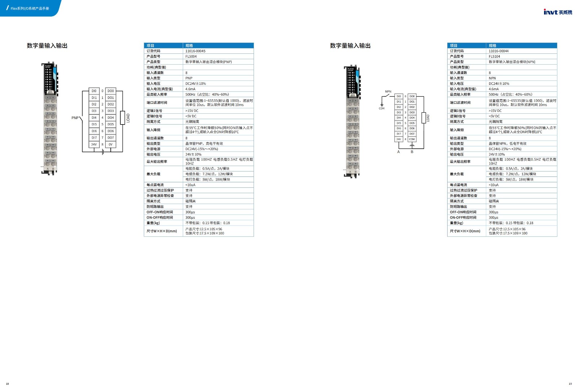
Task: Click the Flex系列I/O系统产品手册 header tab
Action: coord(30,8)
